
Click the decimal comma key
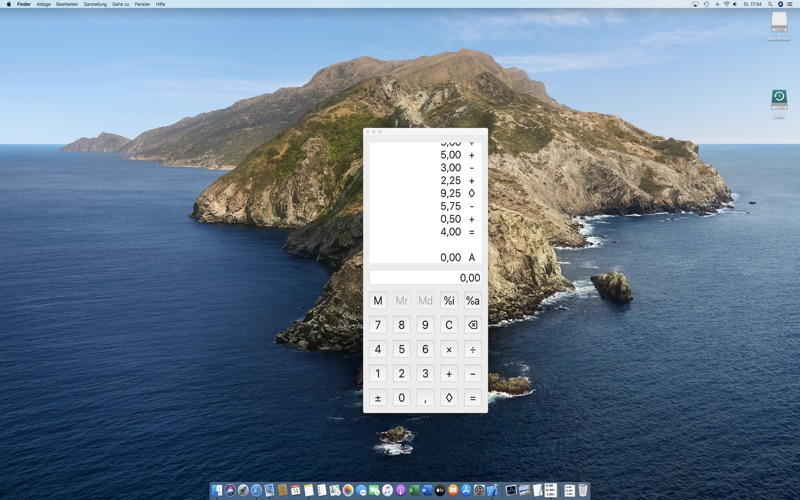pyautogui.click(x=425, y=397)
